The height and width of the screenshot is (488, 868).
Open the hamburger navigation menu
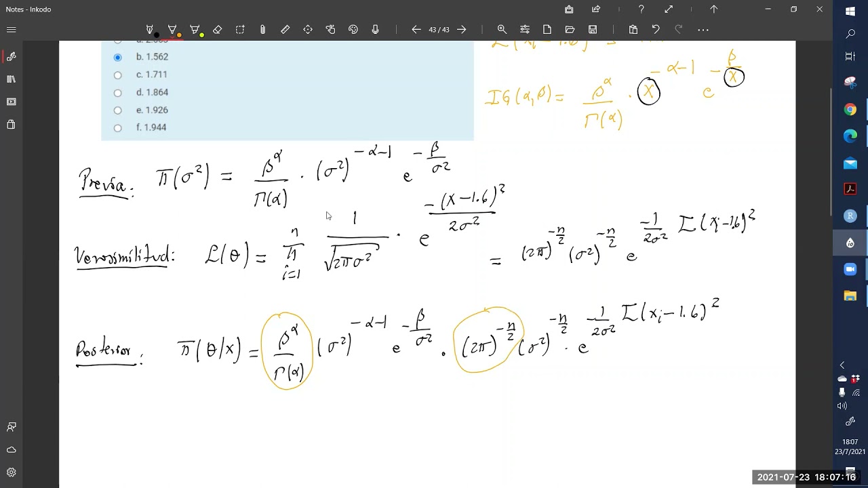coord(11,30)
